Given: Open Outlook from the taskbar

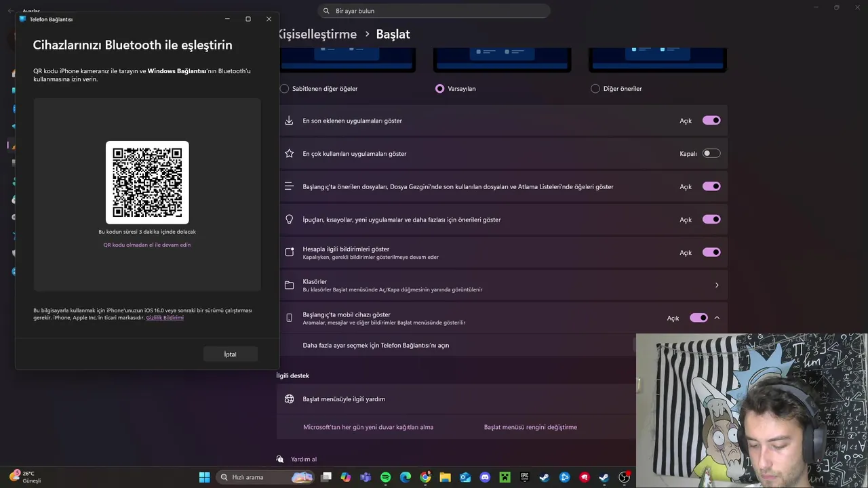Looking at the screenshot, I should pyautogui.click(x=465, y=477).
